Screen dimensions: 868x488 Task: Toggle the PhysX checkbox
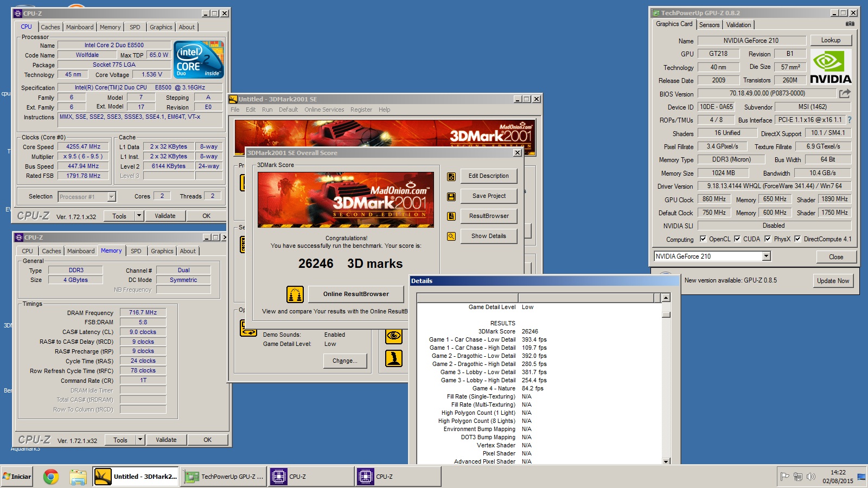click(x=768, y=239)
